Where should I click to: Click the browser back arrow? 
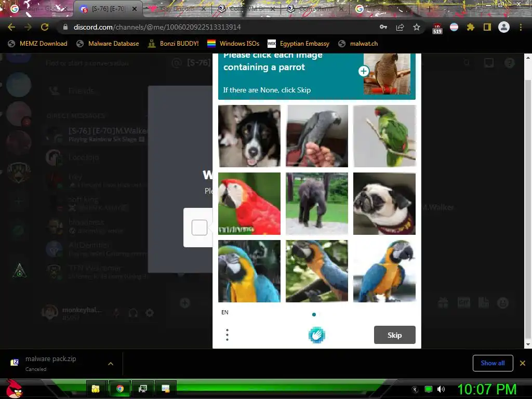11,27
